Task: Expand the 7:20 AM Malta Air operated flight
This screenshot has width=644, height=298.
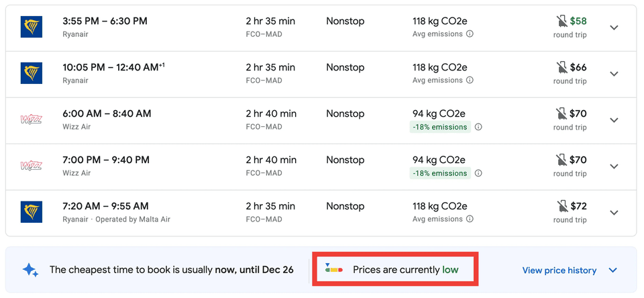Action: 614,213
